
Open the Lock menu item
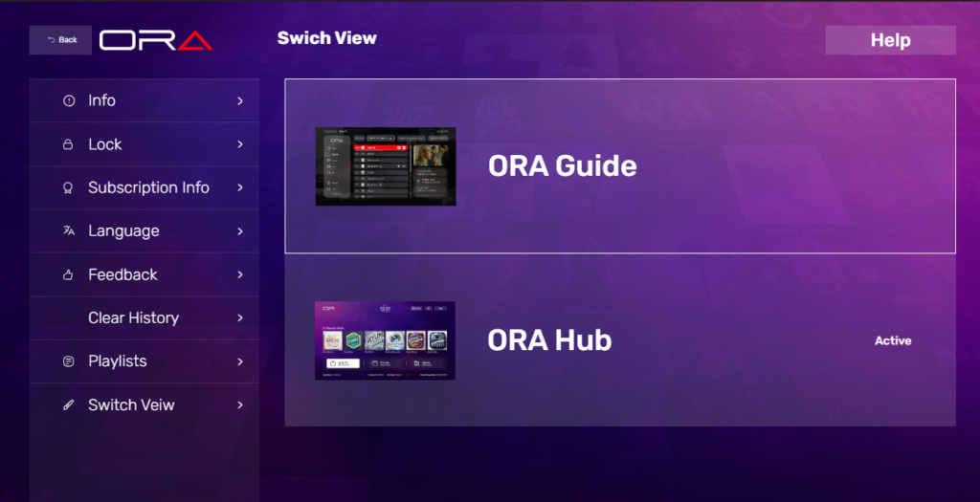point(145,144)
